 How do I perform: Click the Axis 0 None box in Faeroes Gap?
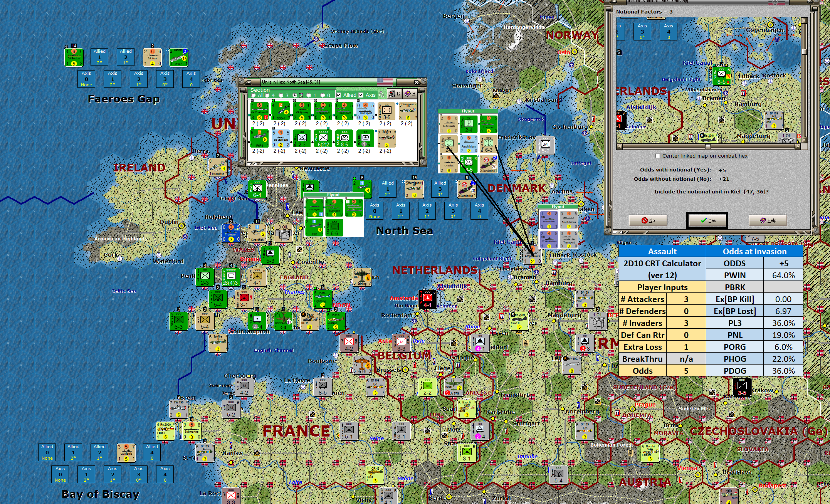coord(86,79)
